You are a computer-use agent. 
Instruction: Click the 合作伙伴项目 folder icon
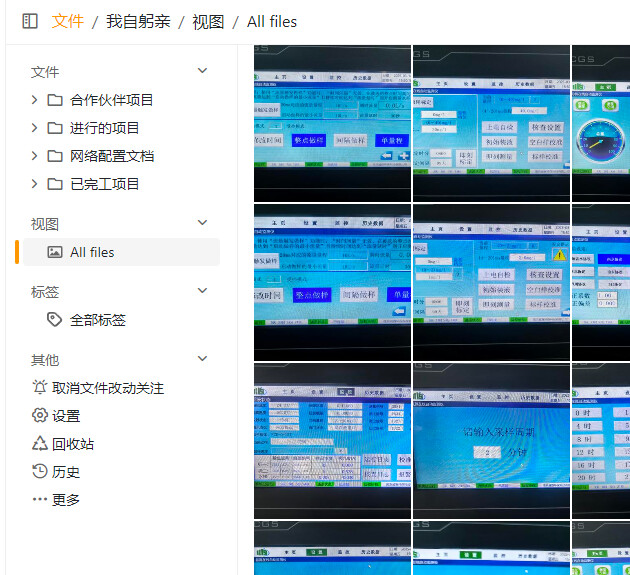click(55, 100)
